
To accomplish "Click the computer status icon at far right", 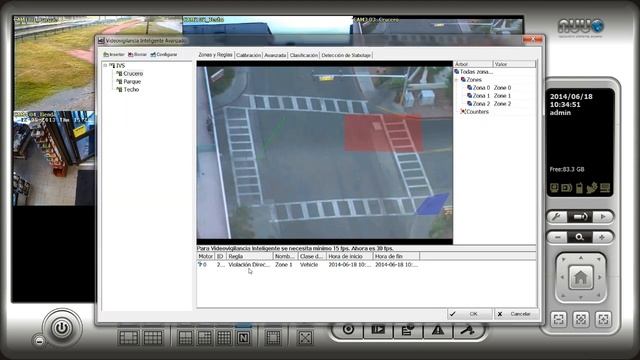I will tap(605, 188).
